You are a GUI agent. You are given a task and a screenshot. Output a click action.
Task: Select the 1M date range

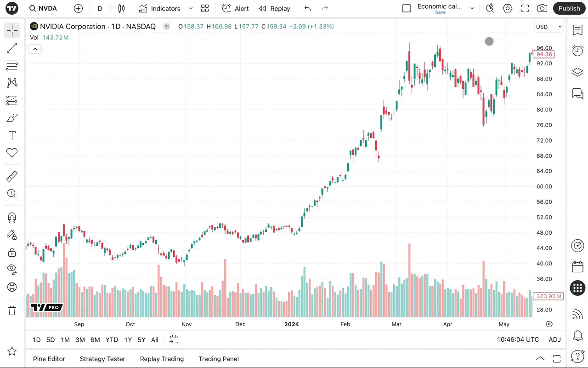(x=65, y=339)
